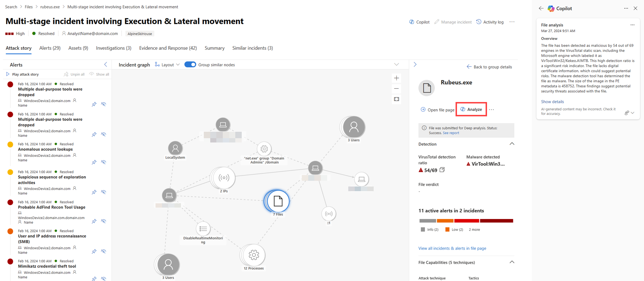Zoom in on the incident graph

click(397, 78)
